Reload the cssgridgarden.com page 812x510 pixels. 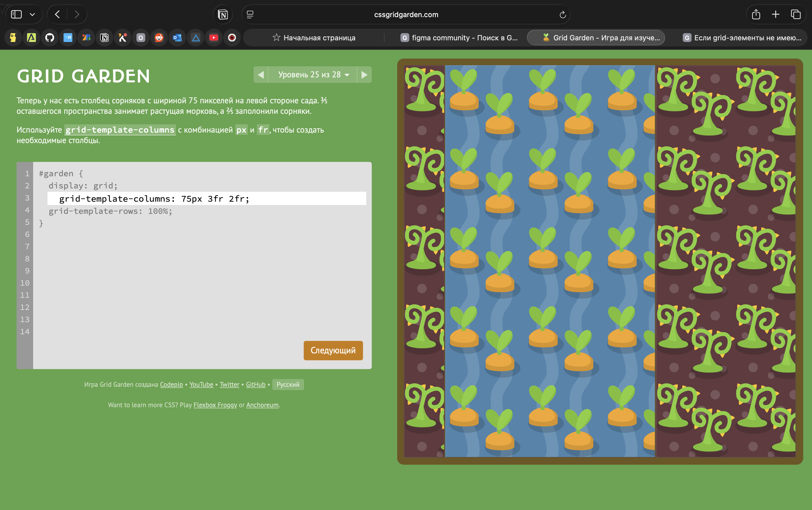click(563, 14)
